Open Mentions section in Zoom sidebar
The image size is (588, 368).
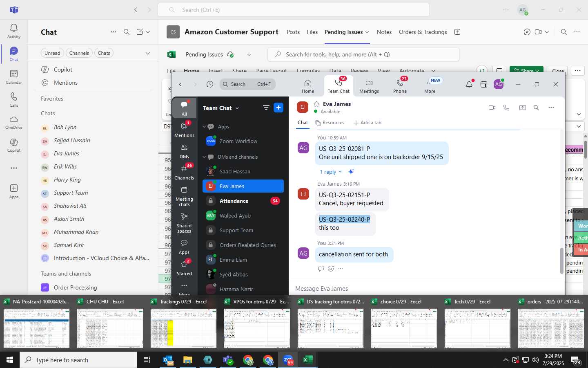coord(185,129)
